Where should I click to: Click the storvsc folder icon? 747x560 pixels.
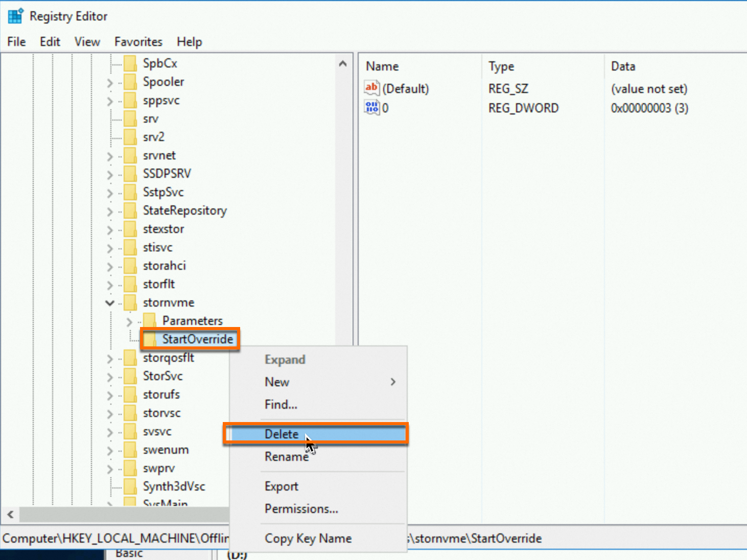[130, 413]
